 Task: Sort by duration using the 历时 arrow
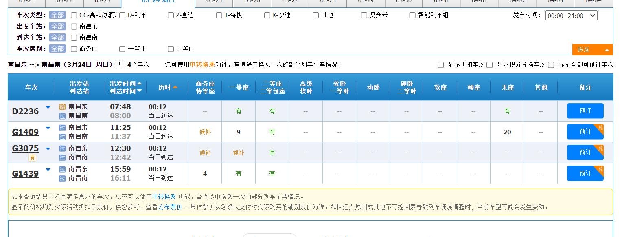pyautogui.click(x=175, y=87)
